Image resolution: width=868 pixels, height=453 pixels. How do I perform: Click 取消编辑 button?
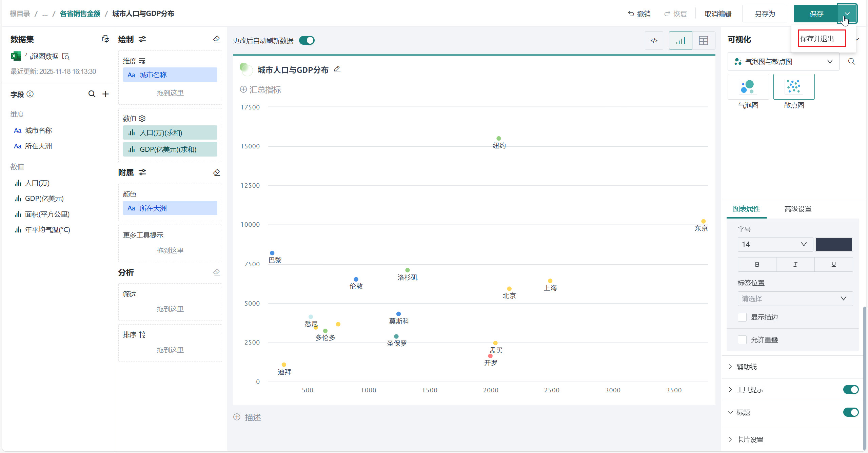click(x=718, y=14)
